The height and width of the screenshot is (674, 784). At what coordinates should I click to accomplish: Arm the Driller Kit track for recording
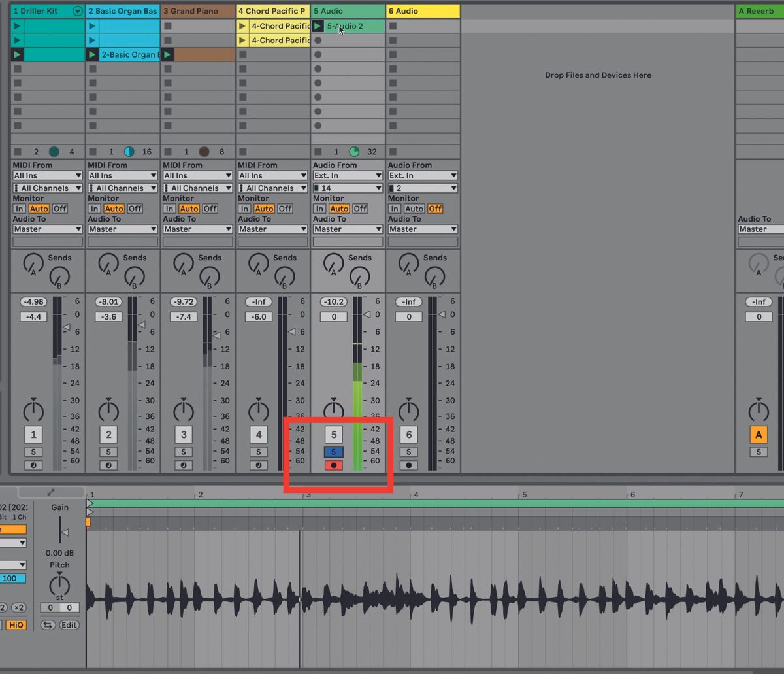pos(33,465)
